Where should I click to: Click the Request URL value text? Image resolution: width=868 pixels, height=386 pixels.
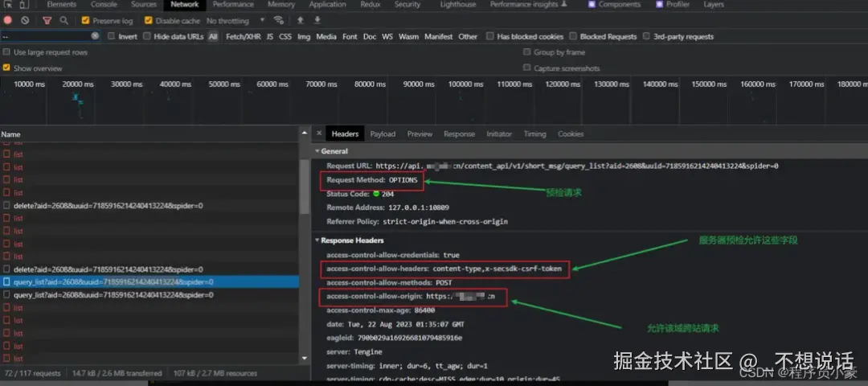577,166
